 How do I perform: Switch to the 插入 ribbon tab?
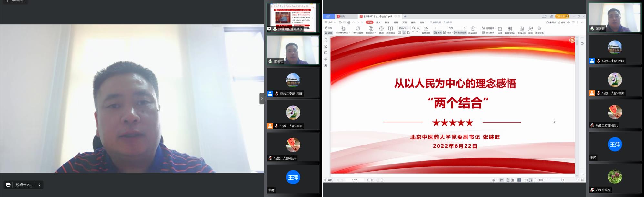click(378, 23)
